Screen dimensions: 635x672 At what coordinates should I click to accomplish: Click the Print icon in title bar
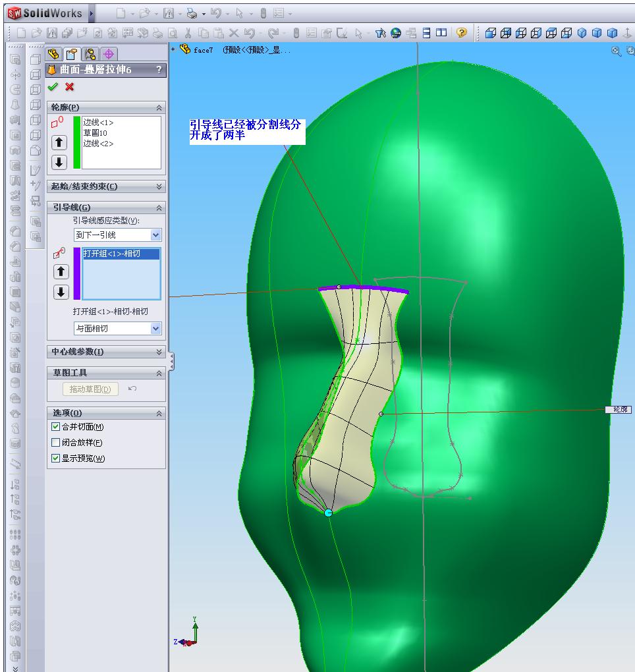click(x=192, y=14)
